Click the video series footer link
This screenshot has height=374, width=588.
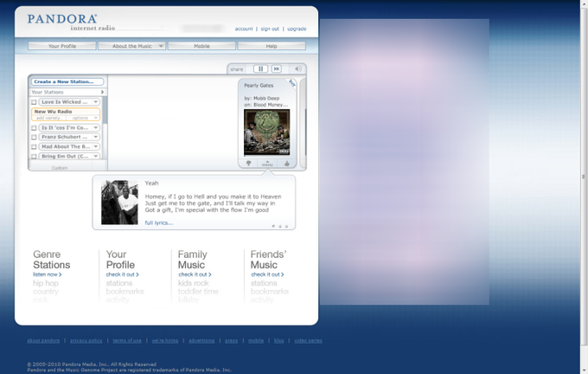[x=308, y=340]
